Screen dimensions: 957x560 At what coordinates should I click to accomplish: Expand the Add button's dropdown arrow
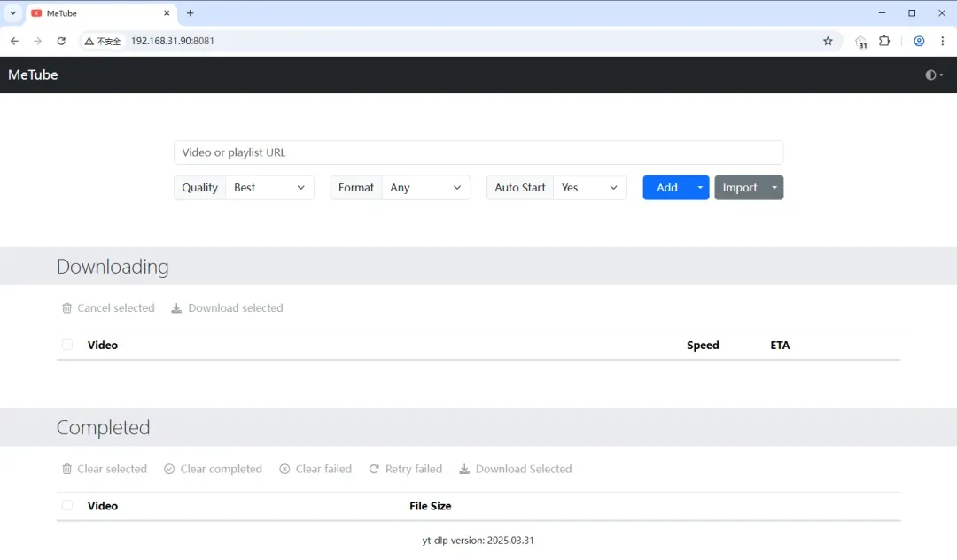tap(699, 187)
